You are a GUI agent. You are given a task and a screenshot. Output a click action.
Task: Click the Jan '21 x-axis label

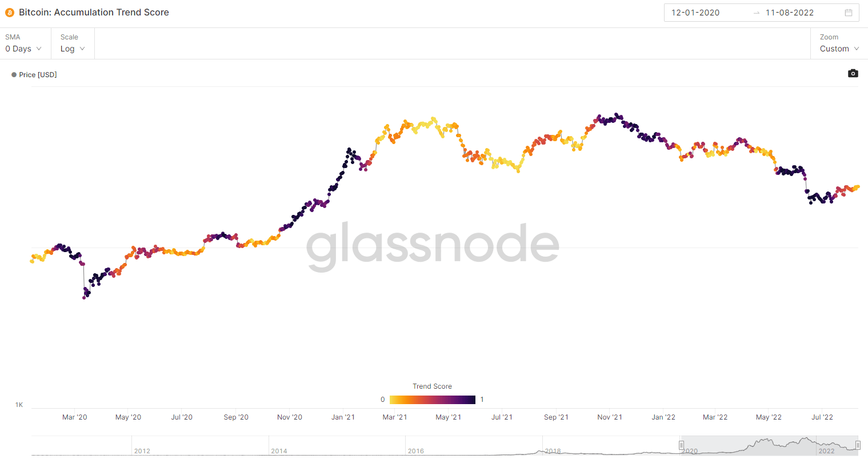click(x=343, y=417)
